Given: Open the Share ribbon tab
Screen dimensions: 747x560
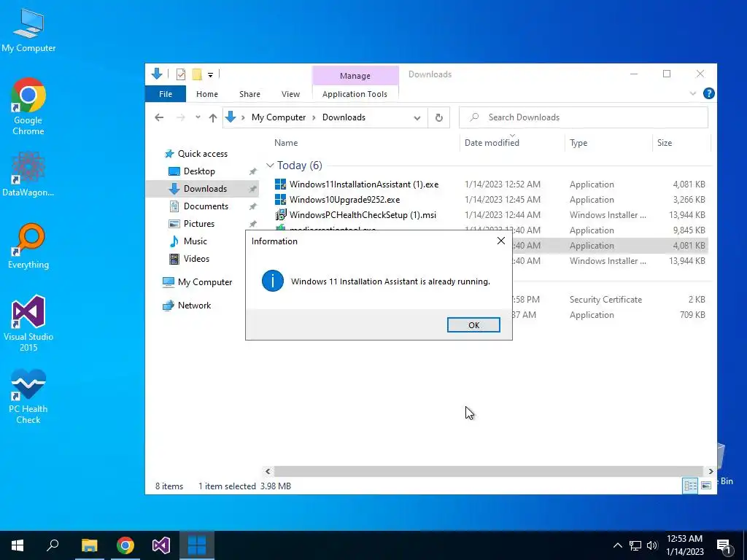Looking at the screenshot, I should coord(249,94).
